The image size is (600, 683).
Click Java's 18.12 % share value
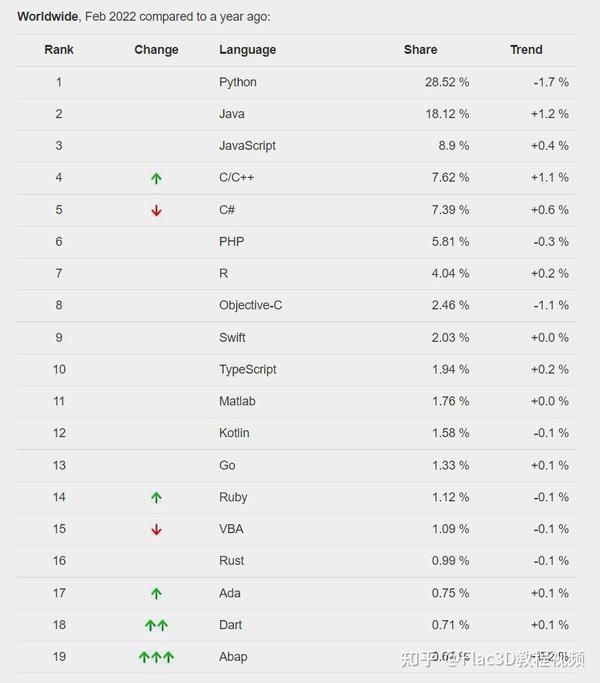click(447, 114)
